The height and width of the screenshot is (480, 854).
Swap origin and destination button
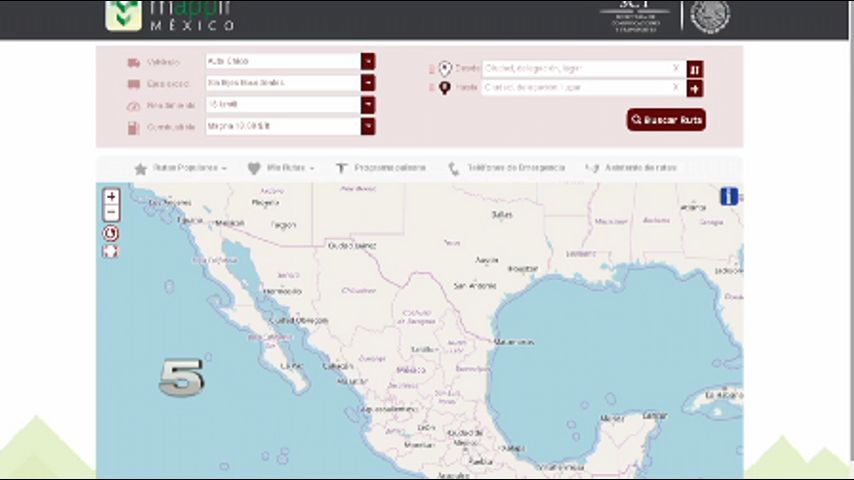[695, 69]
